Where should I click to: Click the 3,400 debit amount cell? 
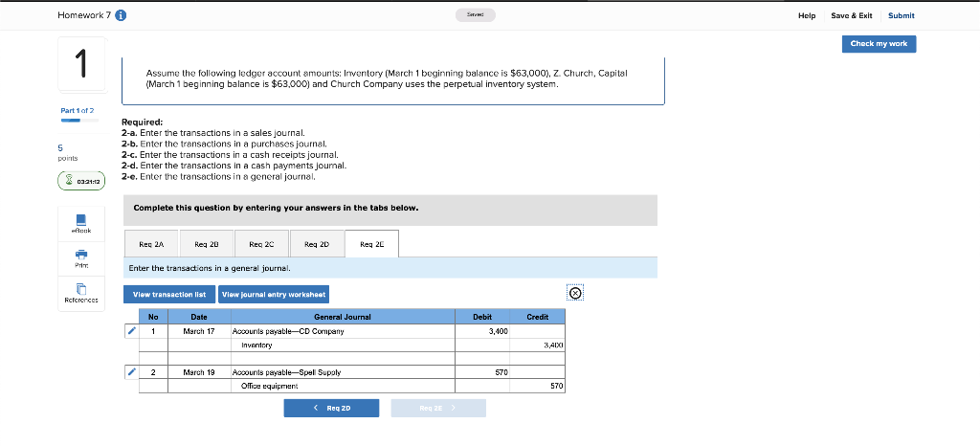[482, 331]
